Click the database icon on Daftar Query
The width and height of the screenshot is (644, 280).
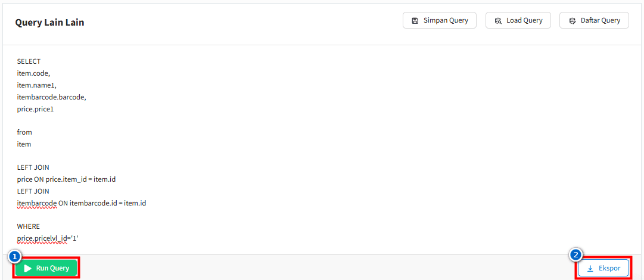click(572, 20)
